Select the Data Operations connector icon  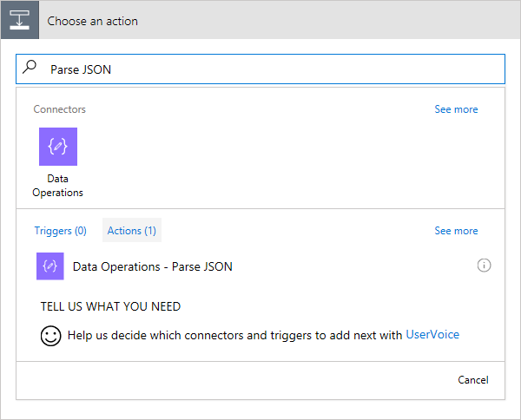pyautogui.click(x=58, y=147)
